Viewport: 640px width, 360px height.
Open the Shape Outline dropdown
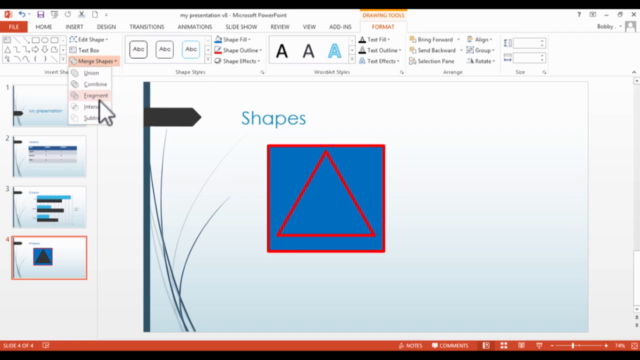pos(238,50)
